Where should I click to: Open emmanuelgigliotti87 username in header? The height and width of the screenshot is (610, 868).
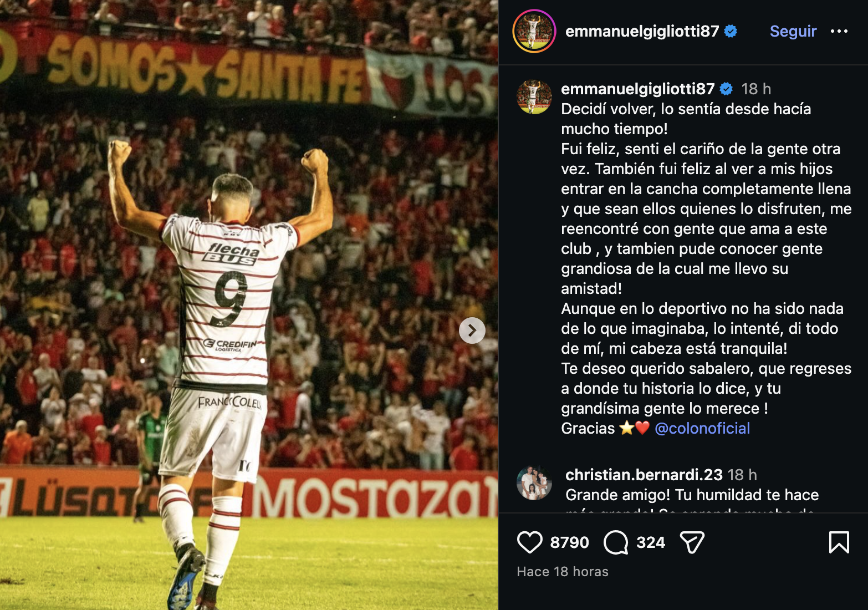pyautogui.click(x=642, y=31)
